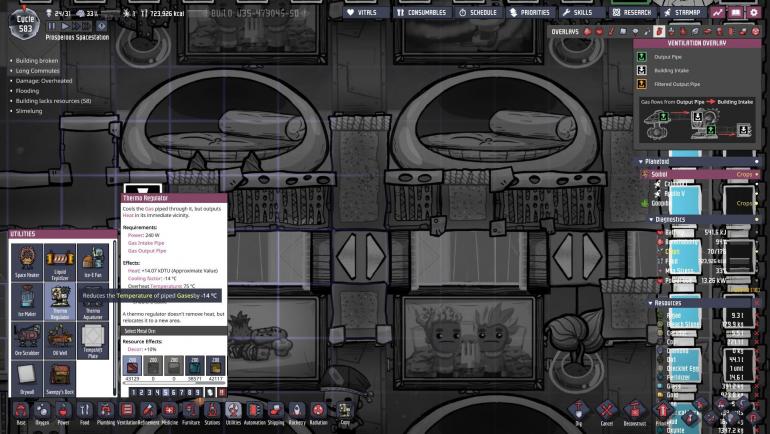Select the first metal ore material swatch
This screenshot has height=434, width=770.
(130, 367)
